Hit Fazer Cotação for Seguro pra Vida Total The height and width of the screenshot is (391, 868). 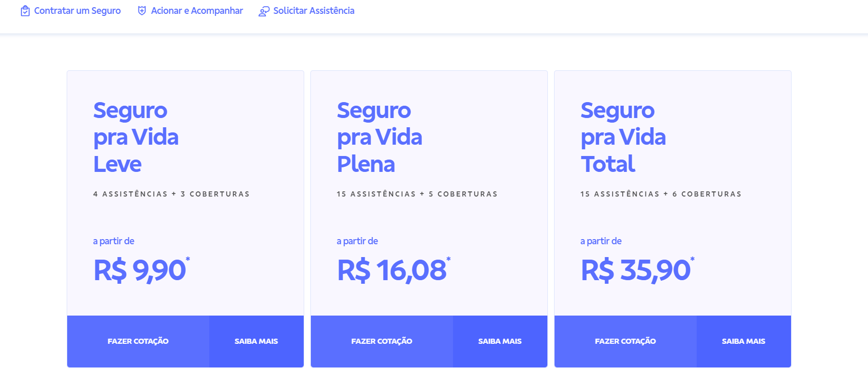(625, 341)
